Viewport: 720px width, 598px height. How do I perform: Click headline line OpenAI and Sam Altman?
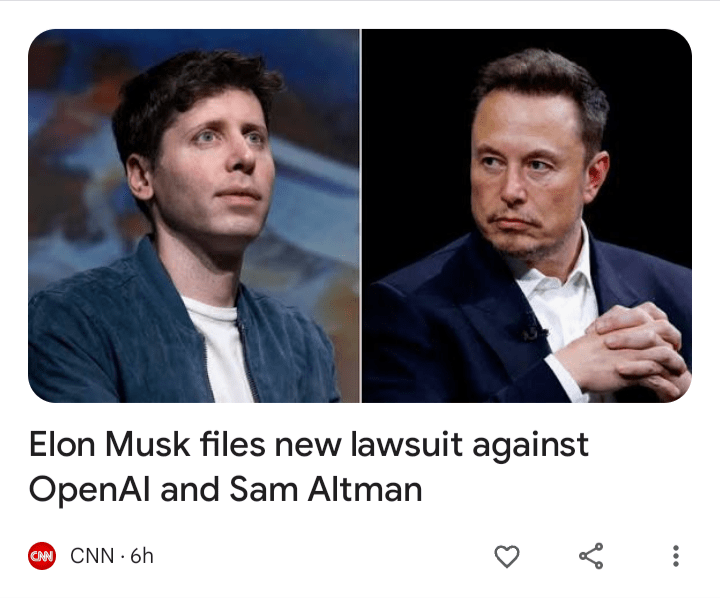point(225,489)
